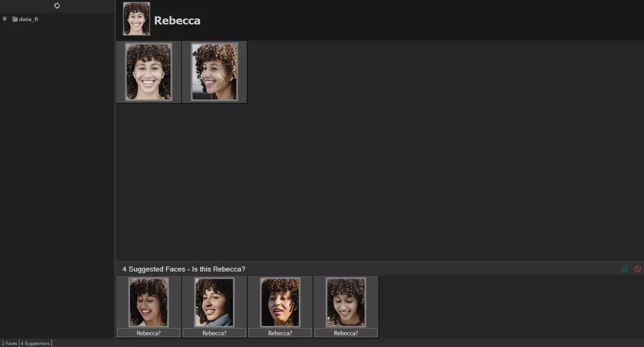The image size is (644, 347).
Task: Click the 4 Suggested Faces header bar
Action: (x=184, y=269)
